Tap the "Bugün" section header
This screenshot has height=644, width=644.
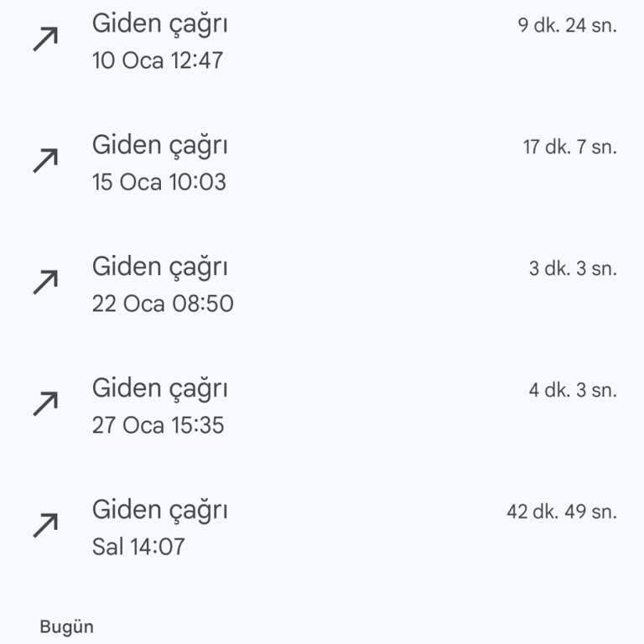67,626
